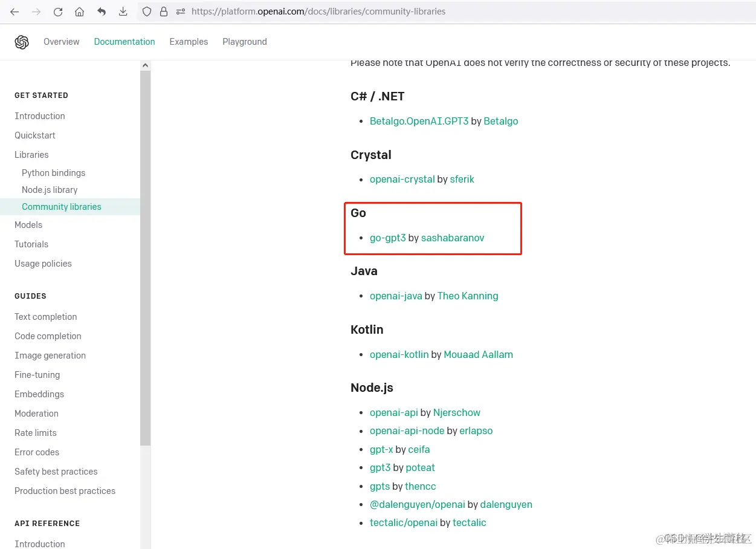
Task: Open the @dalenguyen/openai link
Action: [418, 504]
